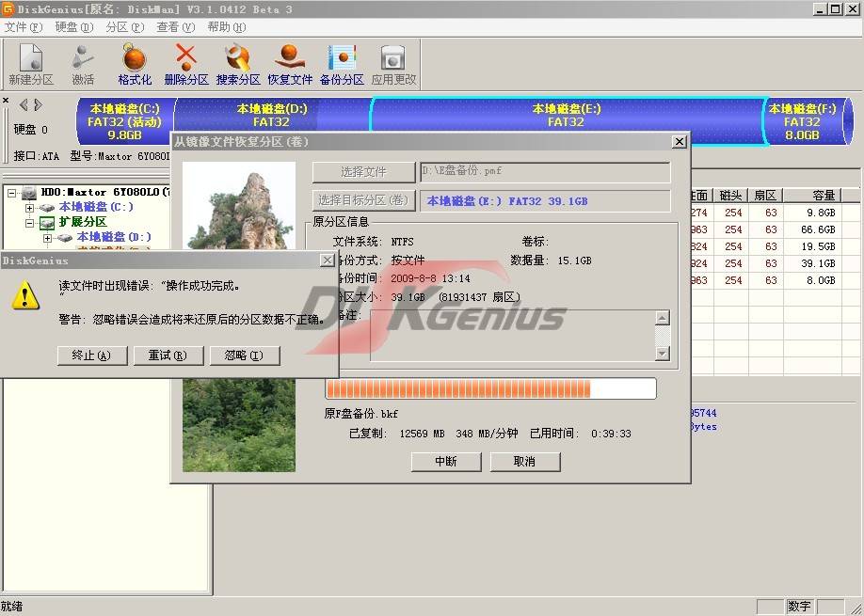The height and width of the screenshot is (616, 864).
Task: Select the 本地磁盘(E:) partition bar
Action: point(567,115)
